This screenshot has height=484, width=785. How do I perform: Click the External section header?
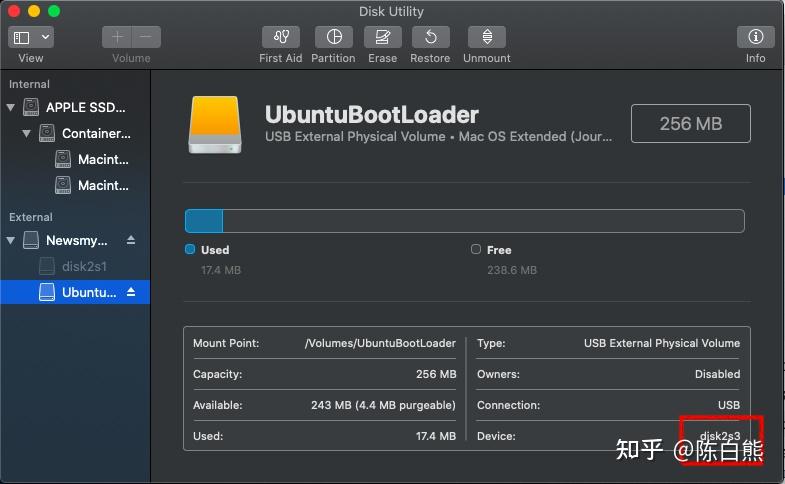coord(31,217)
